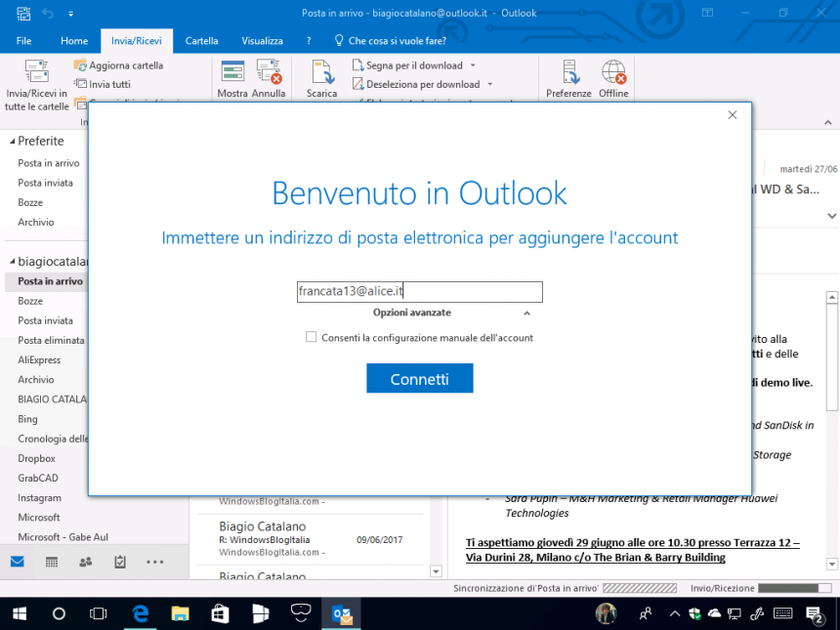Click the message list scroll down arrow

click(436, 571)
